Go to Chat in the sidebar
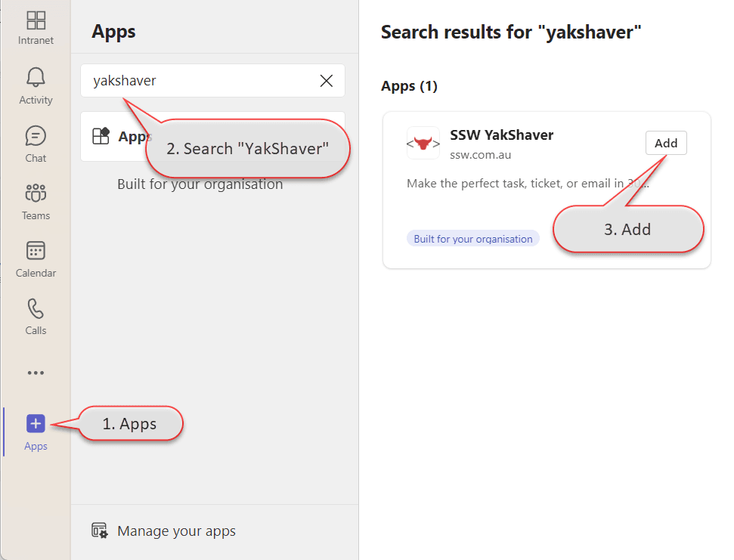 click(36, 144)
